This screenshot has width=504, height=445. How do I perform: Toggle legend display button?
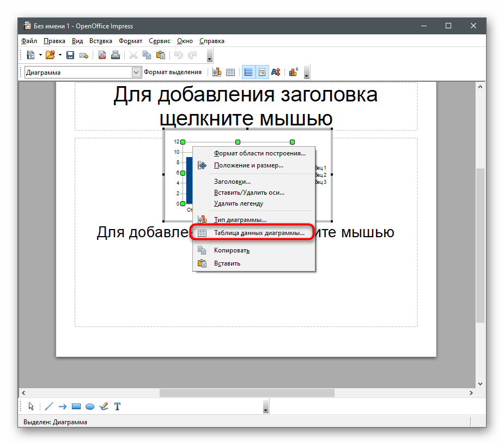(x=262, y=72)
